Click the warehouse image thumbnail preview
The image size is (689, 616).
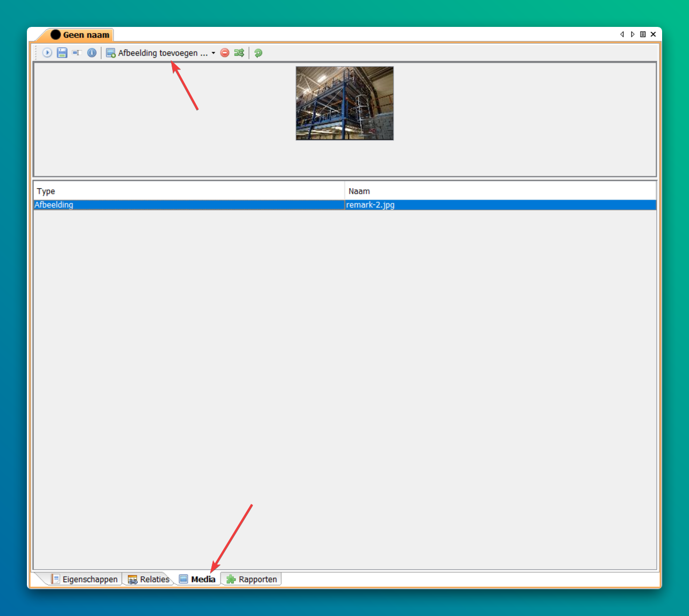[345, 103]
